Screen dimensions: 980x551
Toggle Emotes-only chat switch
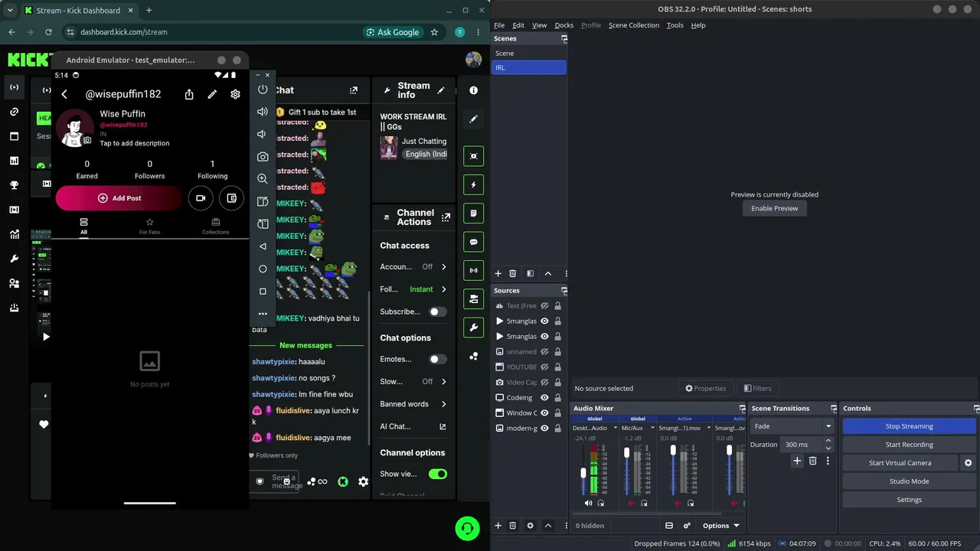point(437,359)
